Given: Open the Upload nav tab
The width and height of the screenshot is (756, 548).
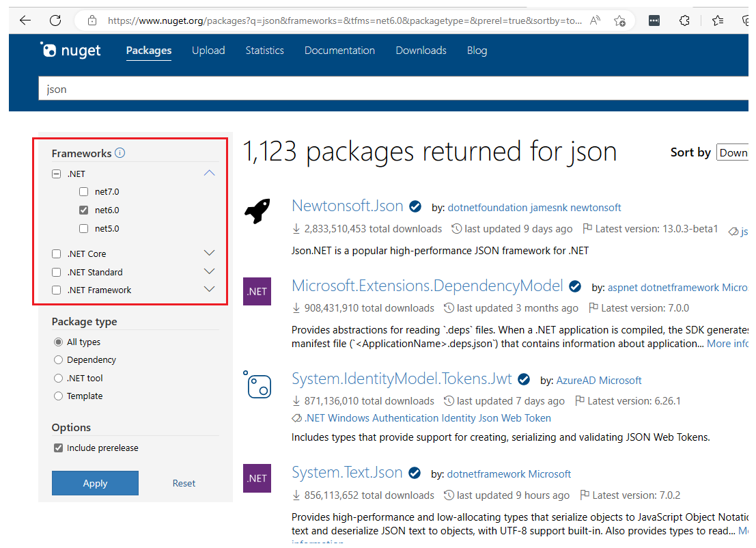Looking at the screenshot, I should coord(208,50).
